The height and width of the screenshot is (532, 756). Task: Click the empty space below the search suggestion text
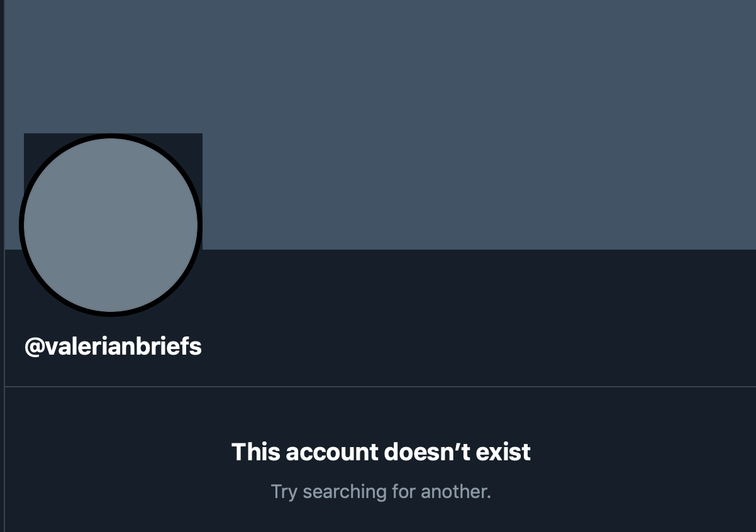pos(381,519)
